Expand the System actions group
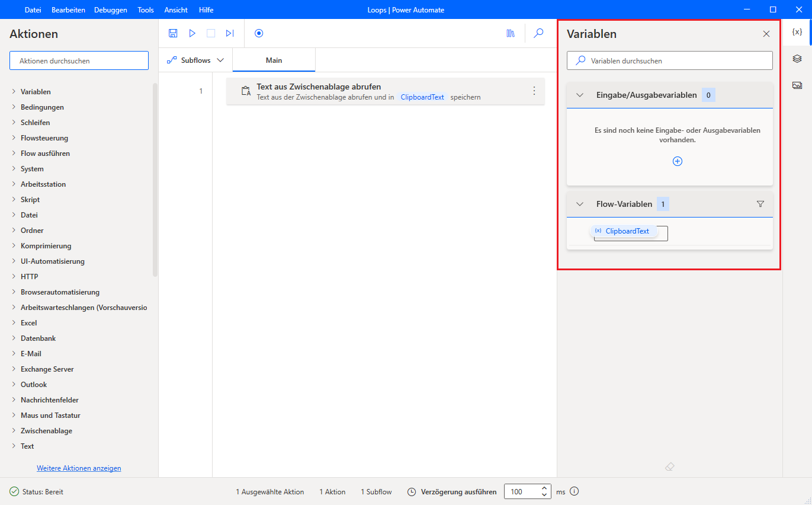Viewport: 812px width, 505px height. point(14,168)
